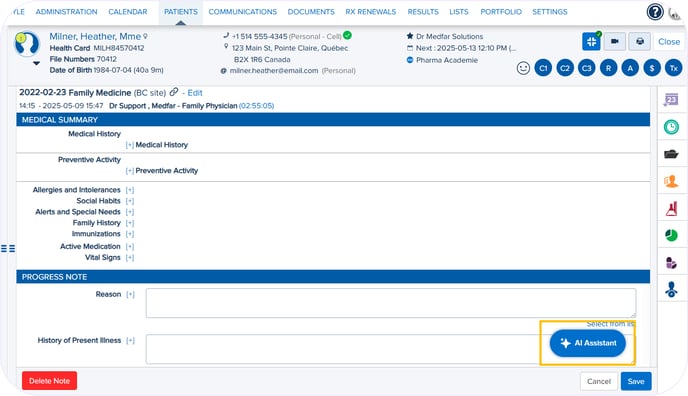Viewport: 688px width, 396px height.
Task: Click the A circle button
Action: tap(630, 68)
